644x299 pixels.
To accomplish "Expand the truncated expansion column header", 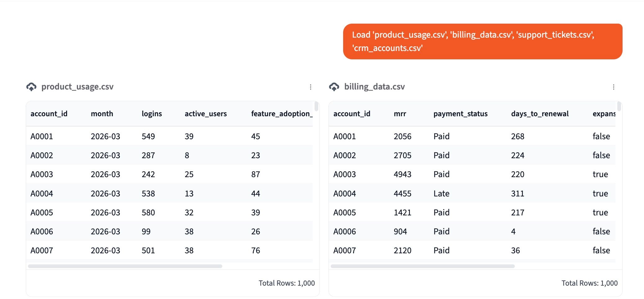I will [603, 114].
